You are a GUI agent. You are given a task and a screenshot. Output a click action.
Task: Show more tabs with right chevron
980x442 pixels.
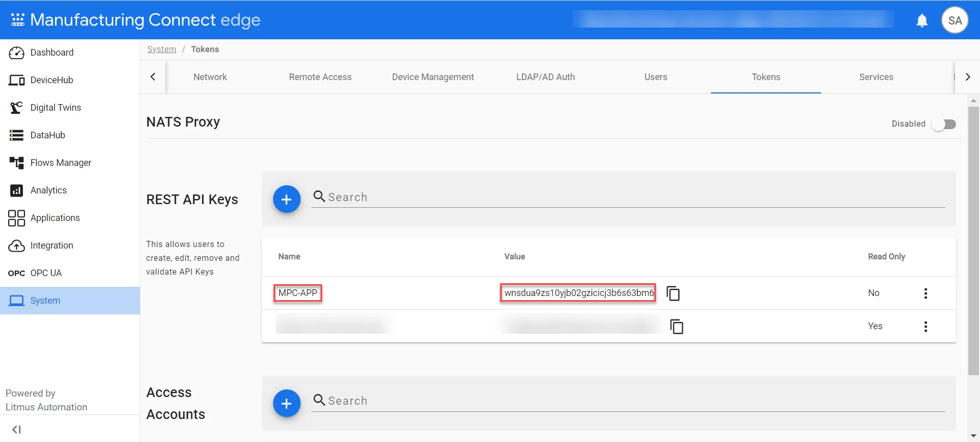pos(968,77)
